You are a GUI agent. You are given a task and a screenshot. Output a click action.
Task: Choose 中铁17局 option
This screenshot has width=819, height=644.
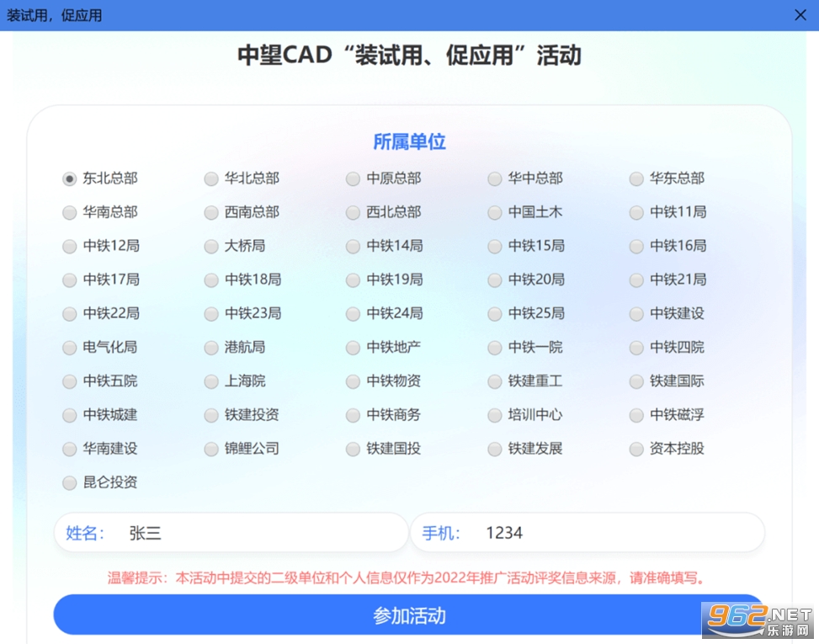pyautogui.click(x=70, y=280)
